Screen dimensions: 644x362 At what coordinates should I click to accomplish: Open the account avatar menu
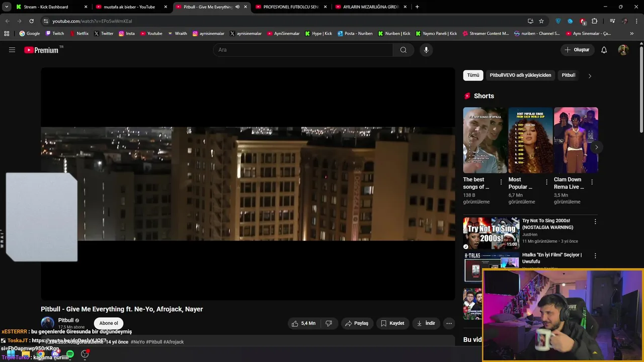(623, 50)
